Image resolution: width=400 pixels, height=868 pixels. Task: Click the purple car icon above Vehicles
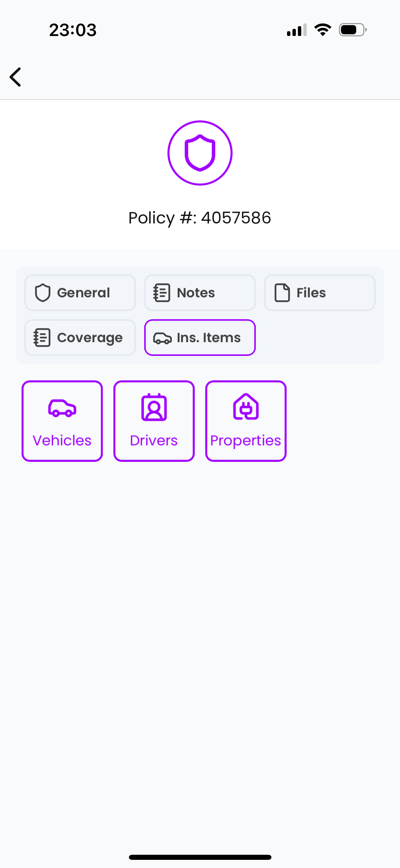(x=62, y=408)
